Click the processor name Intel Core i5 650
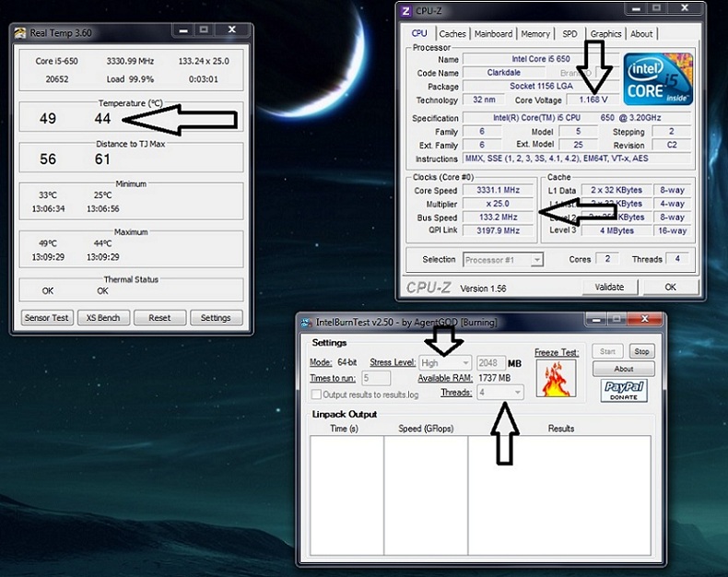The image size is (728, 577). (x=541, y=59)
